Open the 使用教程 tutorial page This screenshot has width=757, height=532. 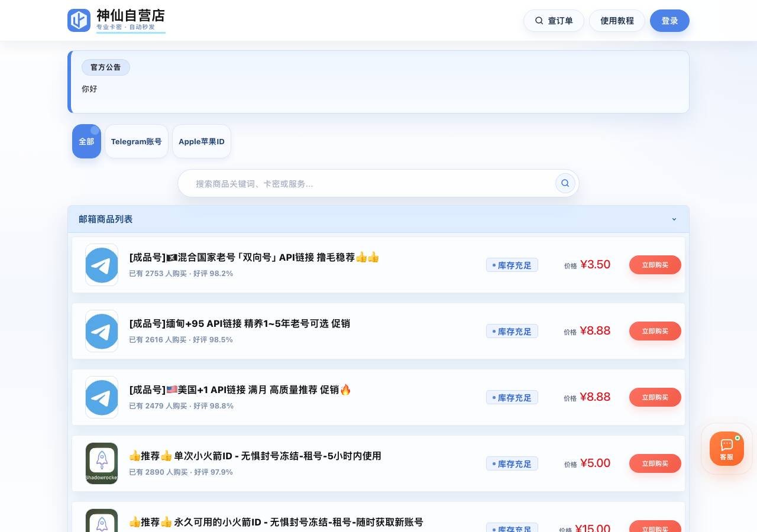[617, 21]
